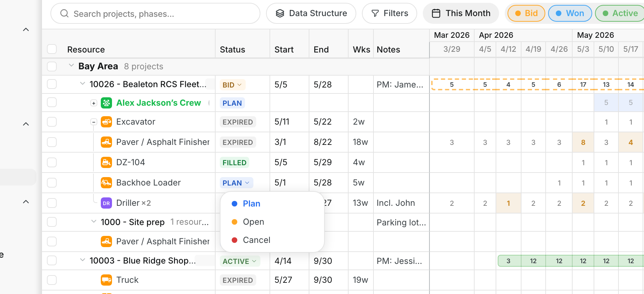Click the Paver icon in the 3/1 row
The image size is (644, 294).
pos(106,142)
